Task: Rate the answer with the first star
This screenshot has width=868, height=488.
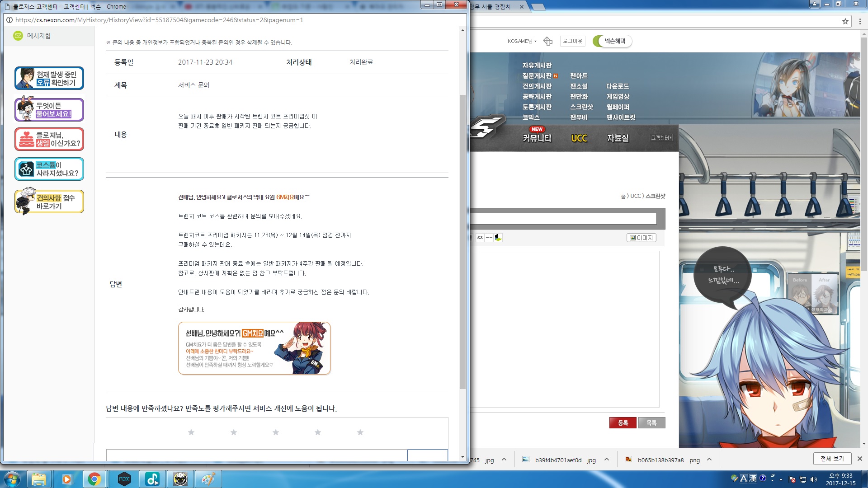Action: [191, 432]
